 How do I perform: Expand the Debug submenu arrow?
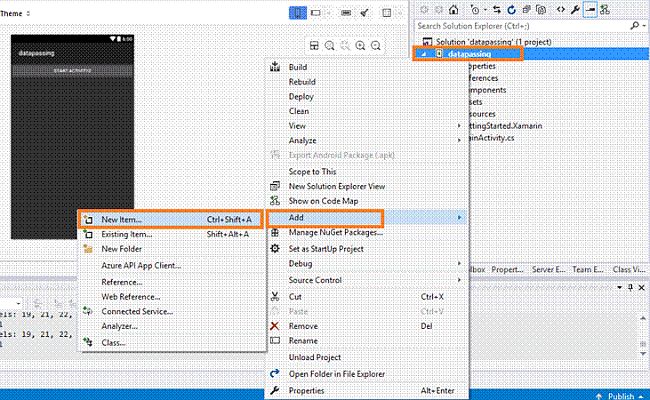pyautogui.click(x=459, y=264)
